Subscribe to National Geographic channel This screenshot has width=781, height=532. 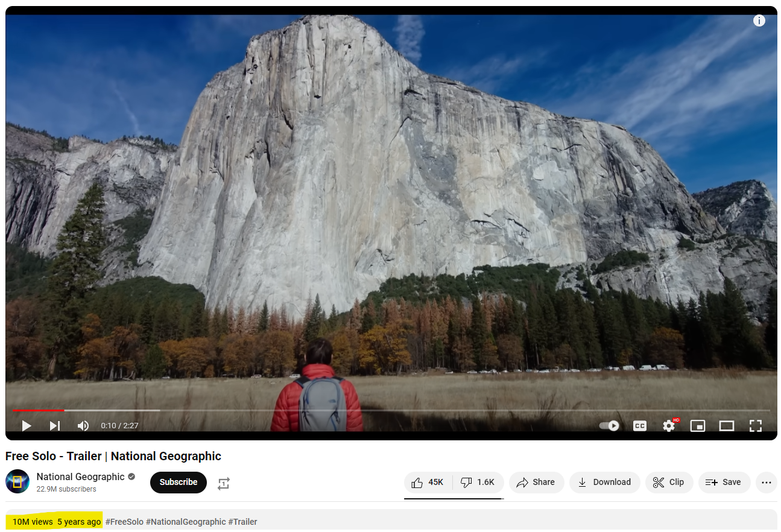[x=179, y=482]
